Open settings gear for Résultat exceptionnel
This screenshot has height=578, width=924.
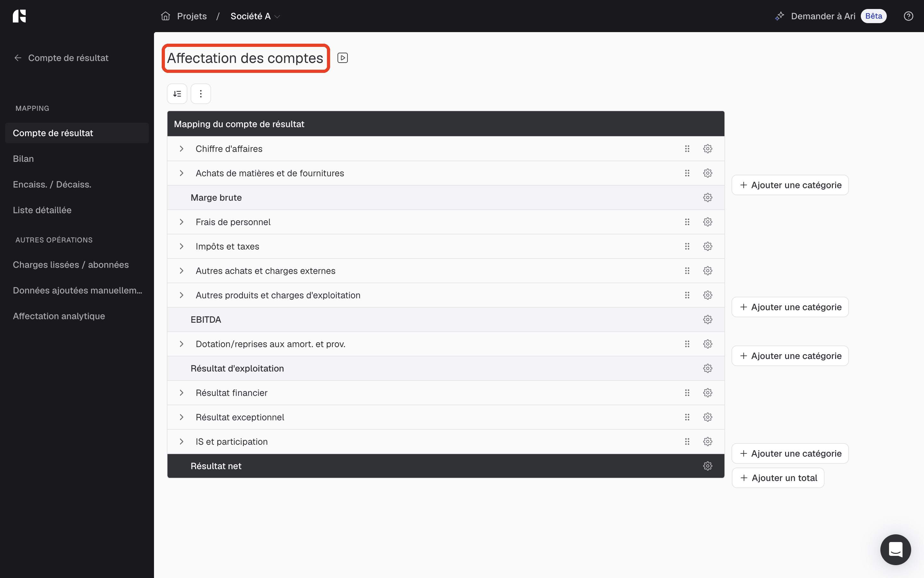click(x=707, y=417)
